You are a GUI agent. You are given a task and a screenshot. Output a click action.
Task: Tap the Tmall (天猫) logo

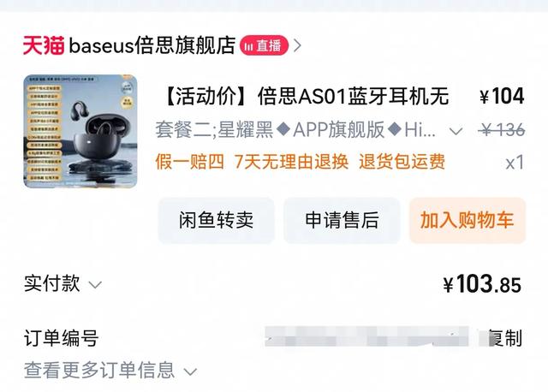tap(44, 45)
